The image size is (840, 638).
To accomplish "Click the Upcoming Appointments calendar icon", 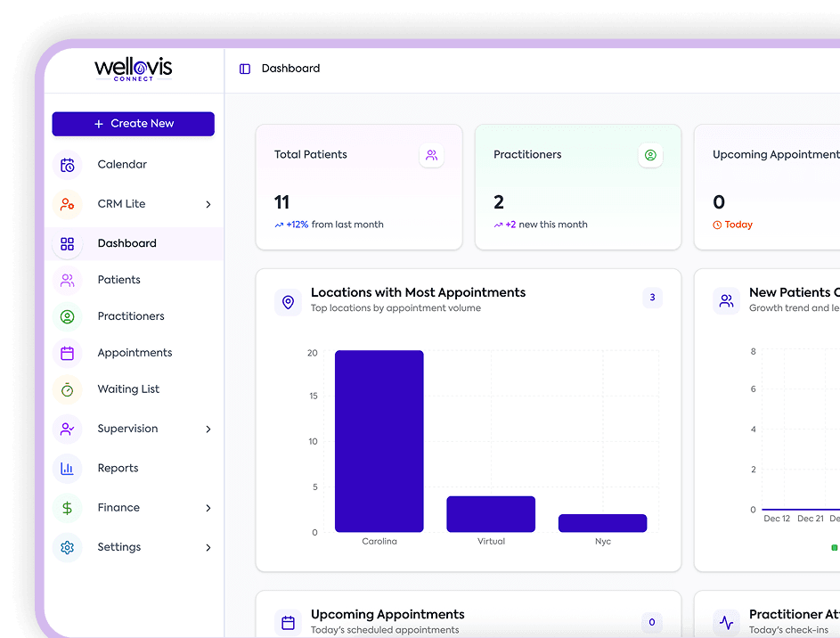I will [x=288, y=623].
